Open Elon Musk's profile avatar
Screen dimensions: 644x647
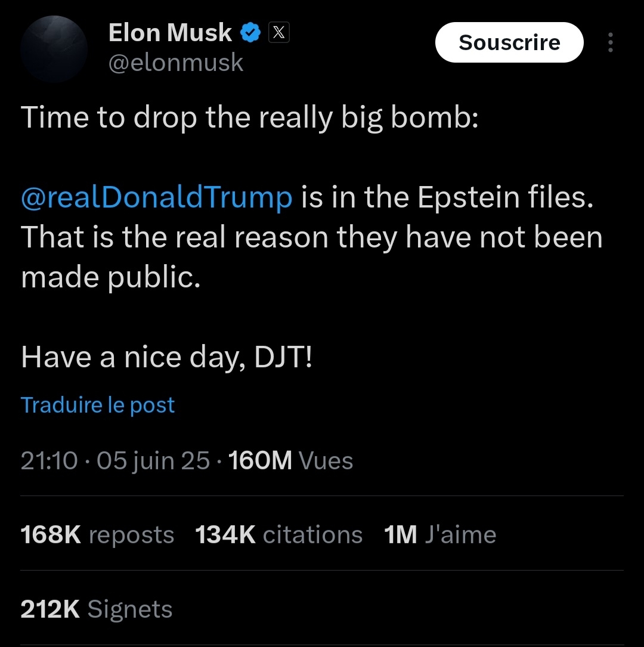click(54, 49)
